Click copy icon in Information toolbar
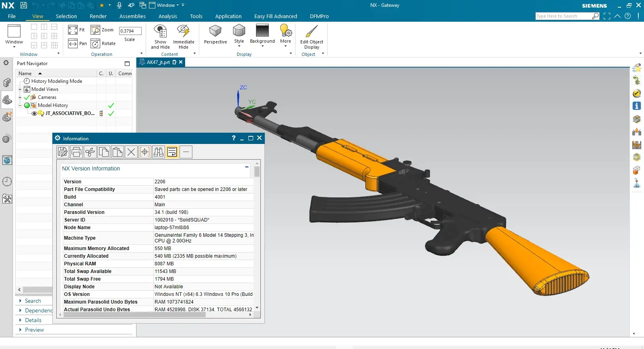 [104, 152]
